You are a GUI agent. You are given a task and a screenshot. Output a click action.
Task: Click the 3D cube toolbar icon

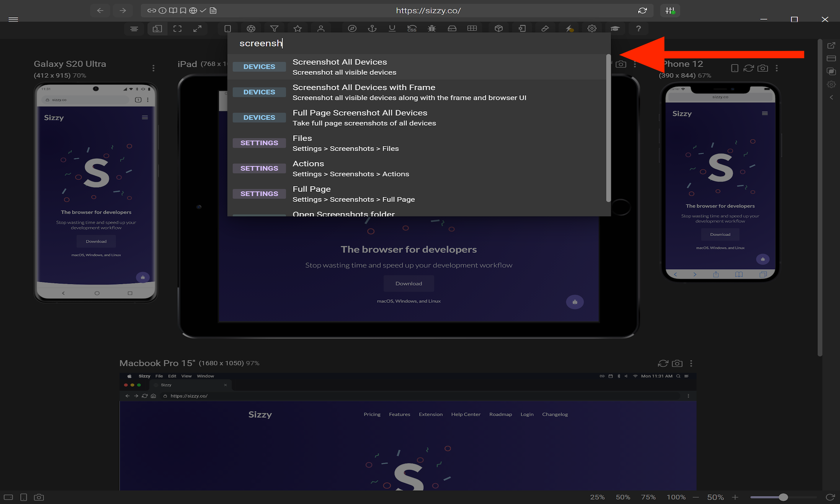tap(499, 29)
